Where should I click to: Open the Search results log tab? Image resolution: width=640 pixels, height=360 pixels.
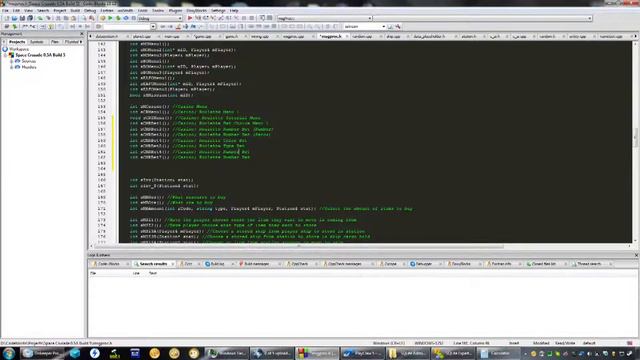(153, 264)
